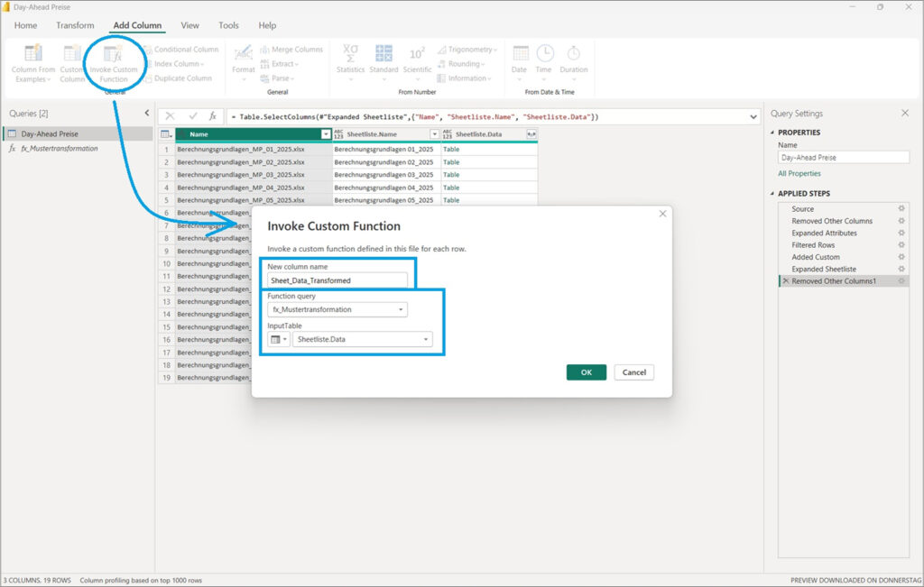Click the query Name field in Properties
The height and width of the screenshot is (587, 924).
(844, 157)
